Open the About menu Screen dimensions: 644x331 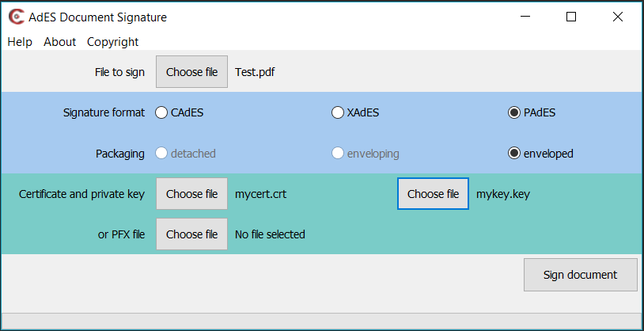60,42
